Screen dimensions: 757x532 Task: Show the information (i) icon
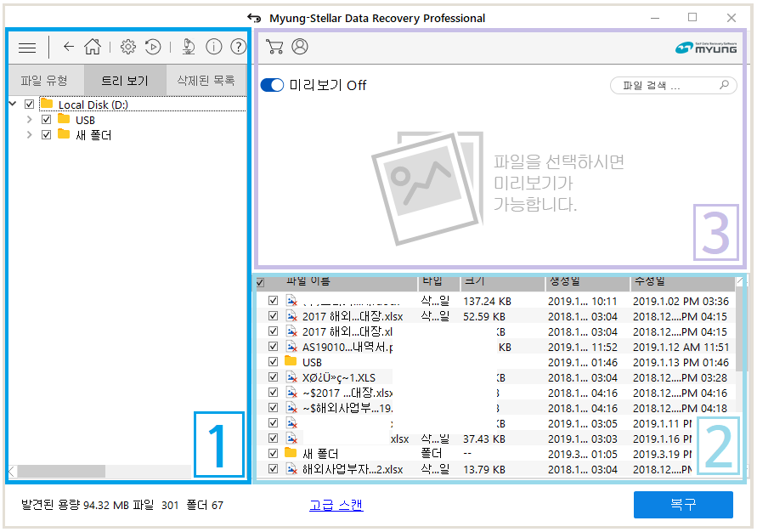point(213,47)
